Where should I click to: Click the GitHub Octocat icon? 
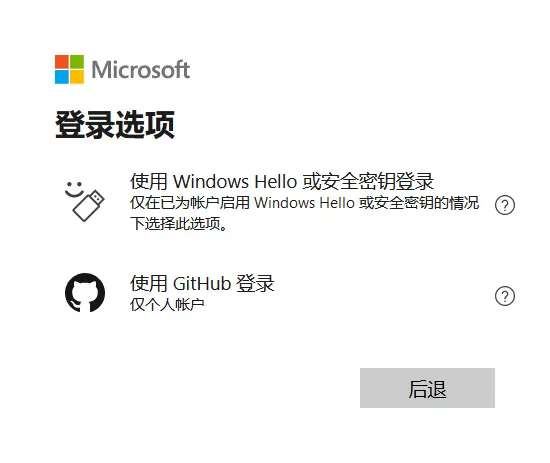tap(85, 293)
